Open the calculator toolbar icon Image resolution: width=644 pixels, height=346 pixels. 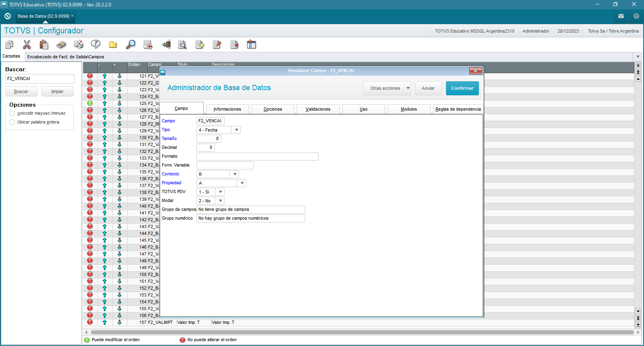click(x=61, y=44)
